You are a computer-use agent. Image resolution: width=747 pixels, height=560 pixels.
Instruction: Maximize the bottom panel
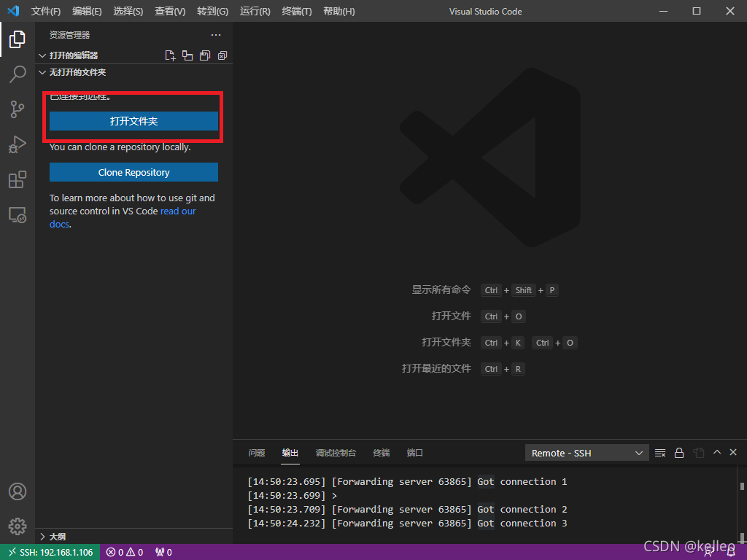[x=717, y=452]
